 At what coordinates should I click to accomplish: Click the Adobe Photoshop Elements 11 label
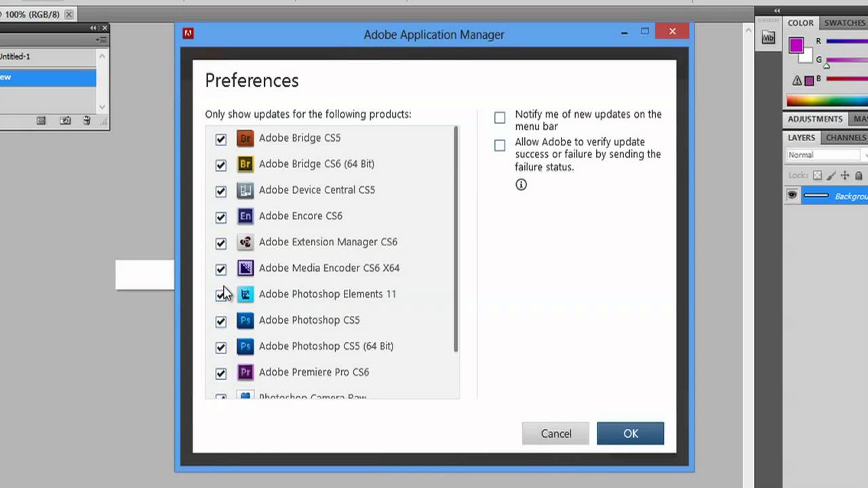(x=328, y=294)
